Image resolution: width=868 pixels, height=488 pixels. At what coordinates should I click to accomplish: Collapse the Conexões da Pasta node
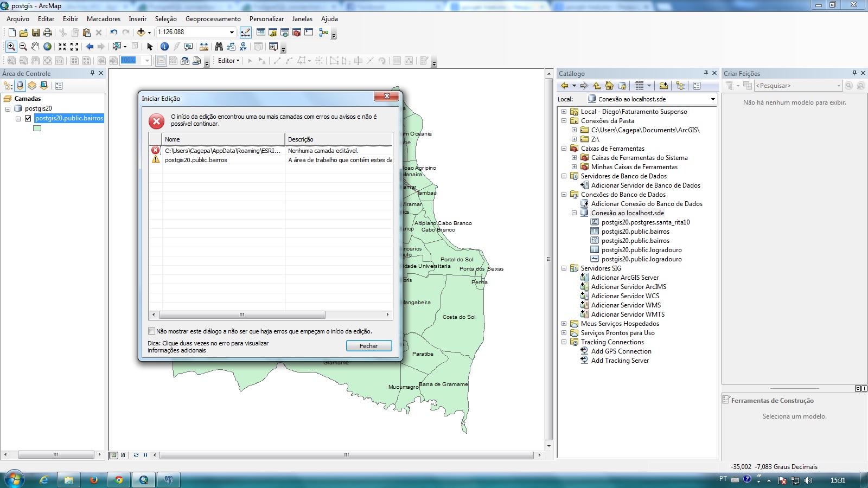coord(564,121)
